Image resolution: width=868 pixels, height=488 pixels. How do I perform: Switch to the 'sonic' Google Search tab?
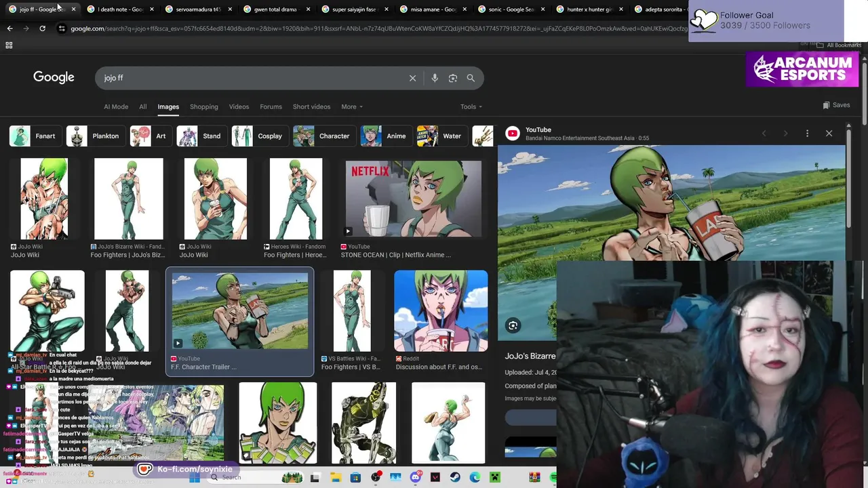tap(510, 9)
